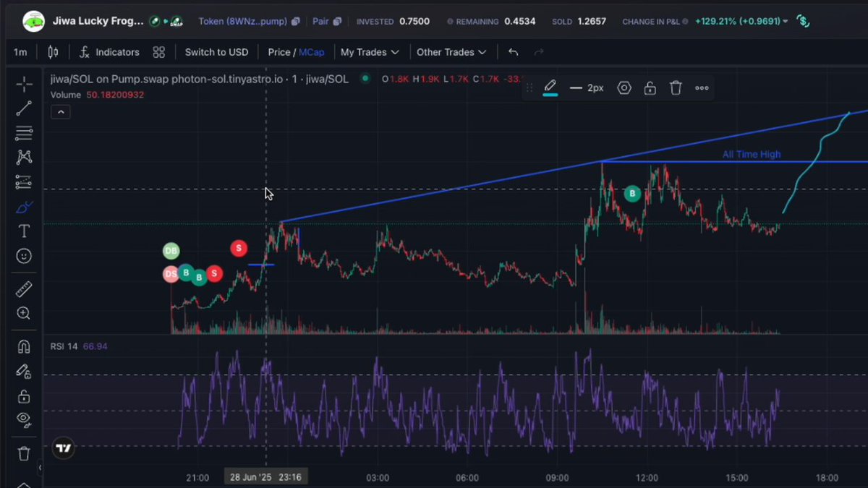Click the INVESTED 0.7500 value
Image resolution: width=868 pixels, height=488 pixels.
tap(414, 21)
